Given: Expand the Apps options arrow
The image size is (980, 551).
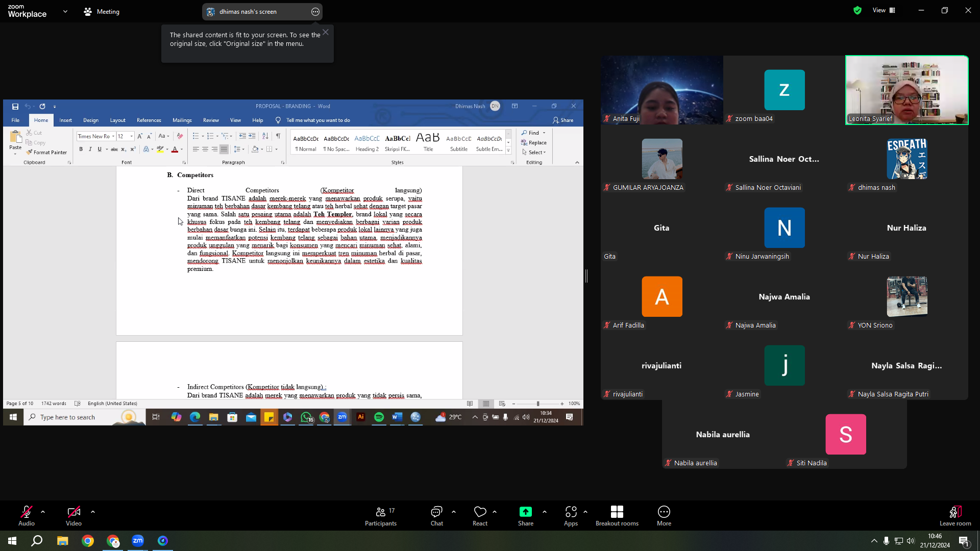Looking at the screenshot, I should coord(585,511).
